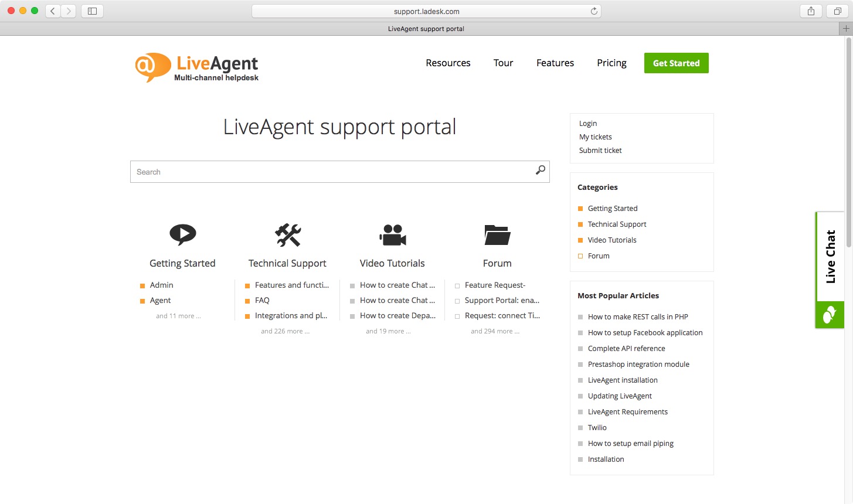Screen dimensions: 853x504
Task: Click the Forum folder icon
Action: (x=497, y=234)
